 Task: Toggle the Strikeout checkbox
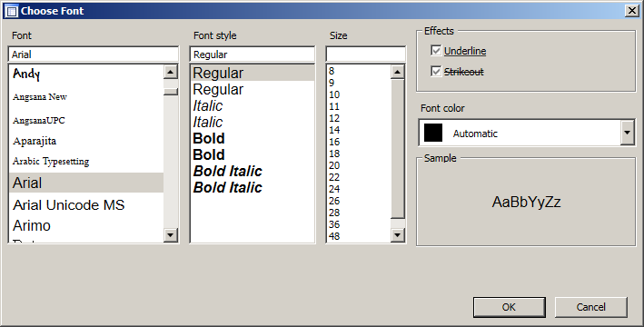(x=436, y=71)
